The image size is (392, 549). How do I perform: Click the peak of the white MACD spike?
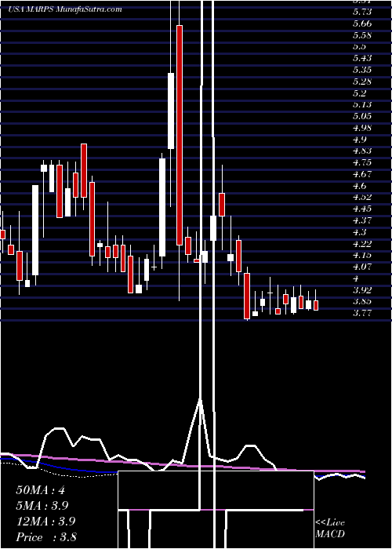coord(201,399)
